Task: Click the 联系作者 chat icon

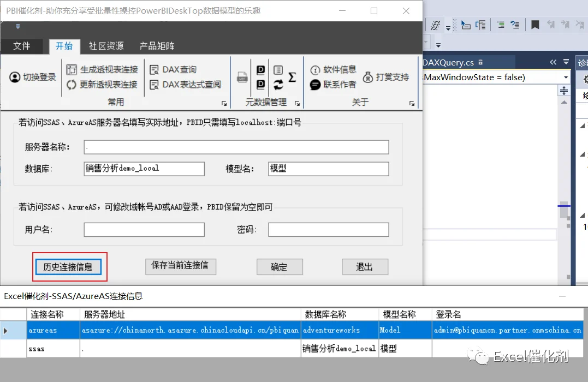Action: pos(315,85)
